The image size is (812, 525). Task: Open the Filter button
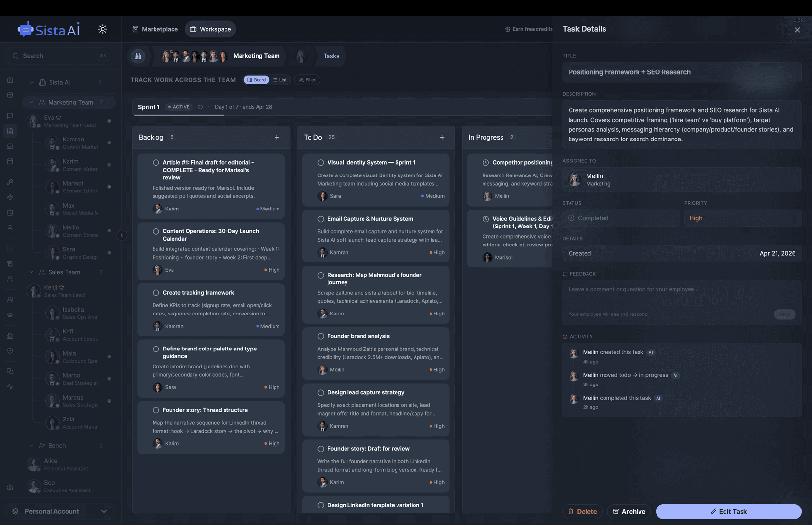[307, 80]
